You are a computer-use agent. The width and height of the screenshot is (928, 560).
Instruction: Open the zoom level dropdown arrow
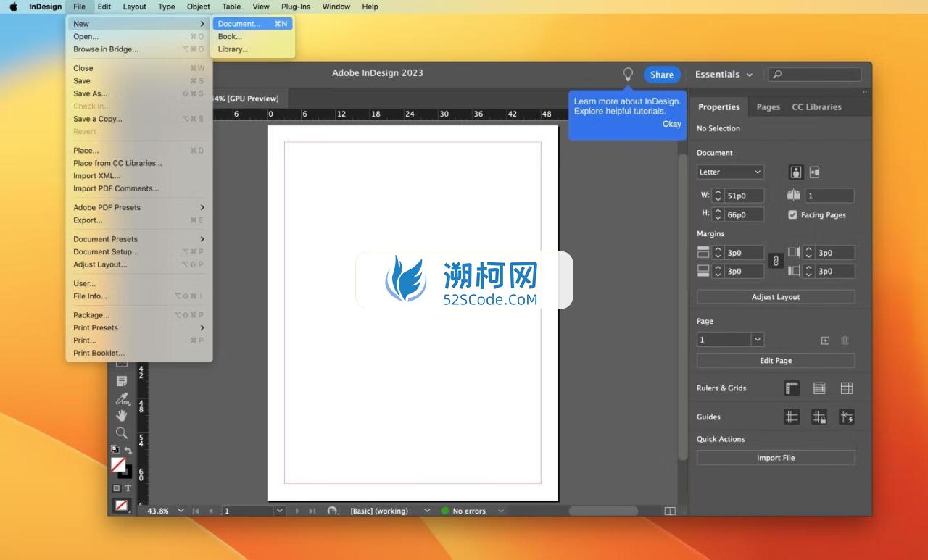coord(181,511)
